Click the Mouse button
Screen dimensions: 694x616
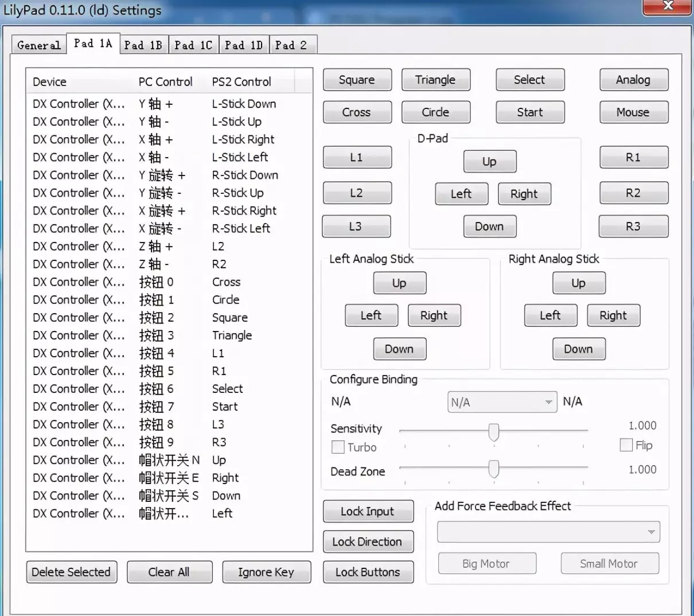(634, 112)
